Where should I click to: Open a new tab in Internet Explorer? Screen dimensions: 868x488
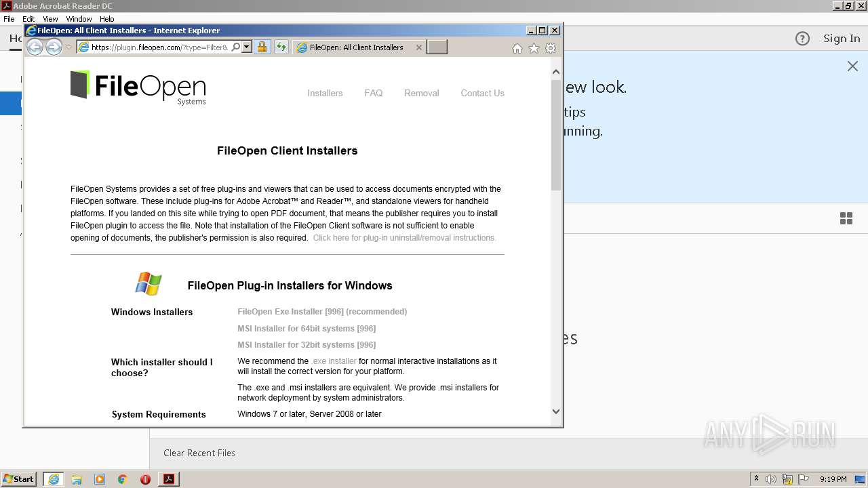click(x=437, y=47)
